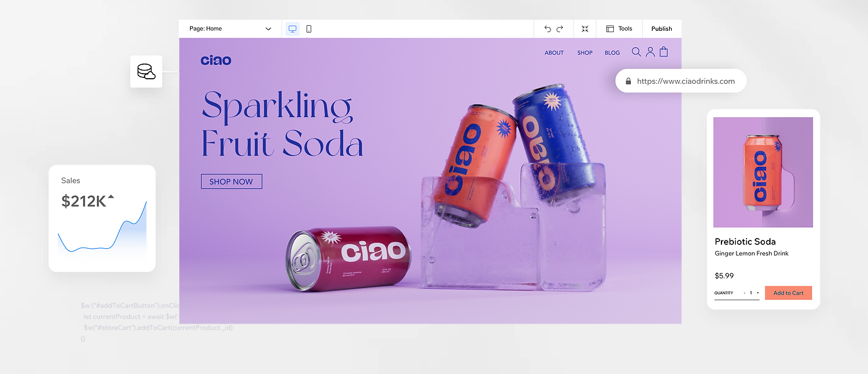
Task: Click the Add to Cart button
Action: (788, 293)
